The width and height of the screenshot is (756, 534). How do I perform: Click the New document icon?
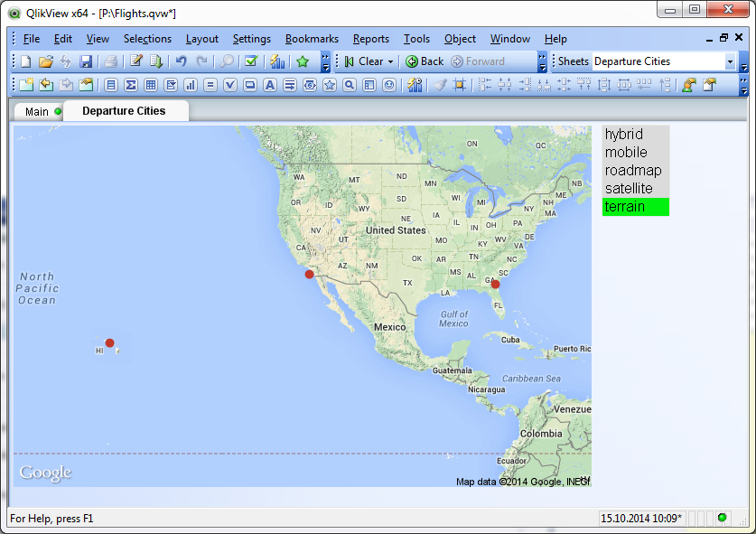pyautogui.click(x=25, y=61)
